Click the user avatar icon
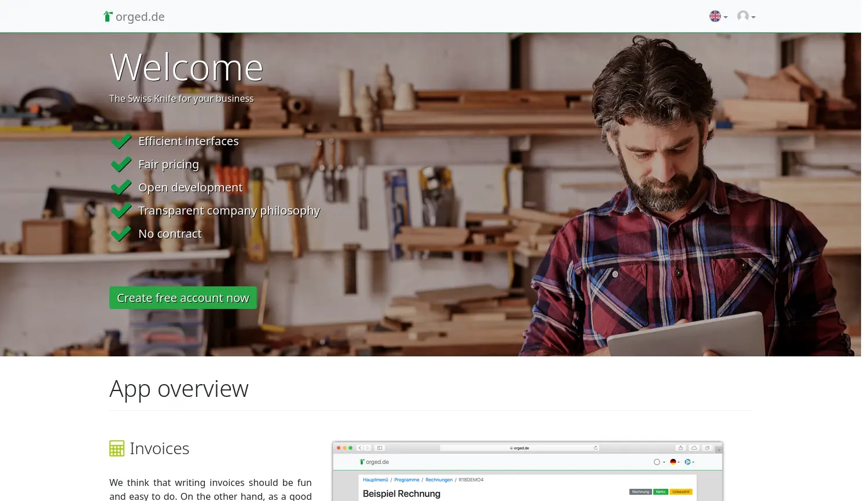 (742, 16)
